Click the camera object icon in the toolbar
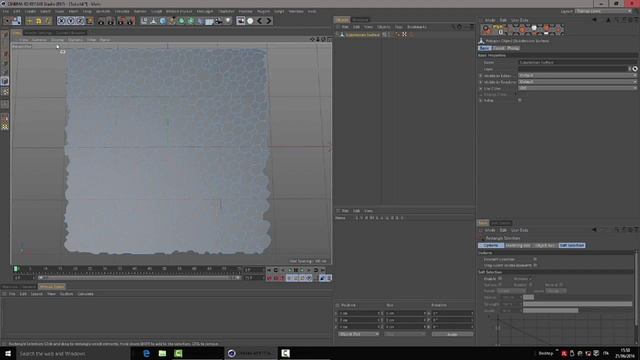Image resolution: width=640 pixels, height=360 pixels. (x=218, y=21)
